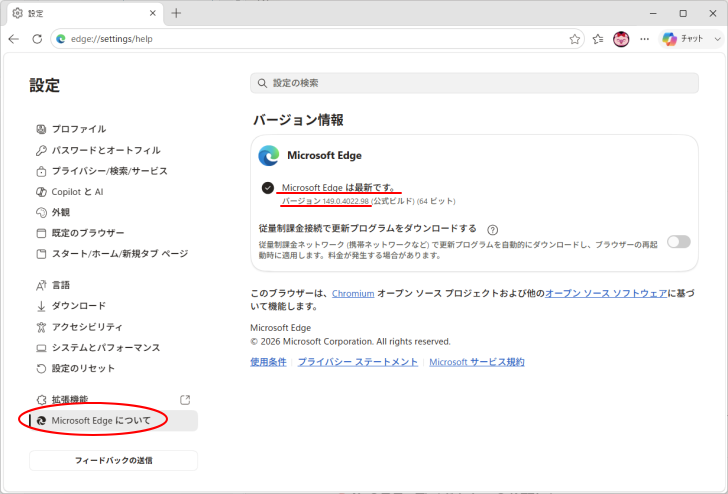The width and height of the screenshot is (728, 494).
Task: Click the 言語 icon in sidebar
Action: tap(41, 286)
